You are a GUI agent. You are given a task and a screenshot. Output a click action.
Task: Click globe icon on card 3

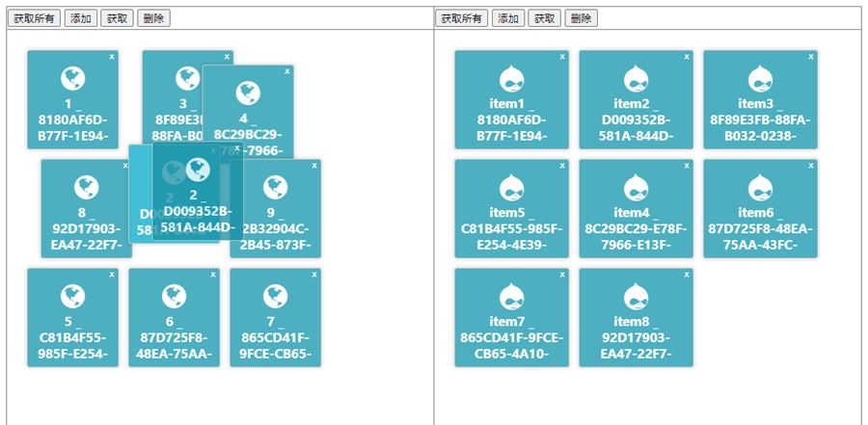[x=188, y=79]
